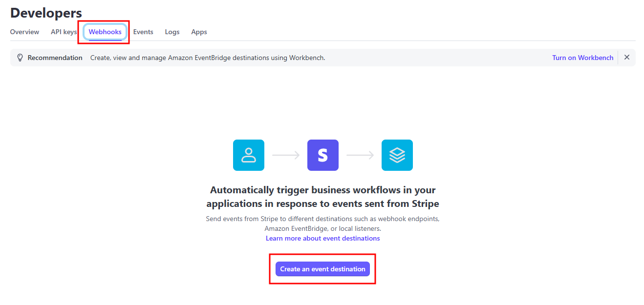Click Create an event destination button
The width and height of the screenshot is (644, 305).
pos(322,269)
